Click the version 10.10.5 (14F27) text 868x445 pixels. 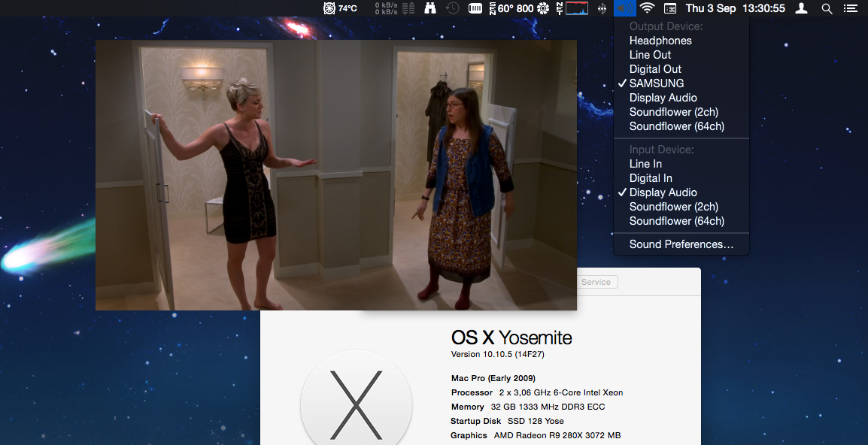(x=498, y=354)
